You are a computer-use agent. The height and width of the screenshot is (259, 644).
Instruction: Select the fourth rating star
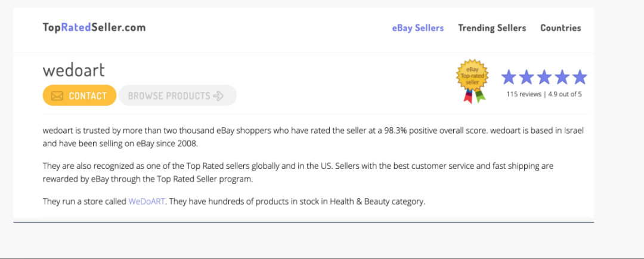pyautogui.click(x=562, y=77)
